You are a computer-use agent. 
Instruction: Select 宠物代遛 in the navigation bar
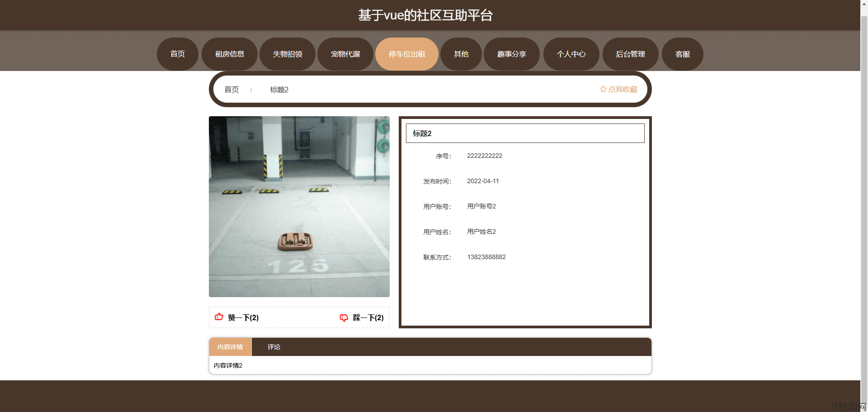click(345, 54)
